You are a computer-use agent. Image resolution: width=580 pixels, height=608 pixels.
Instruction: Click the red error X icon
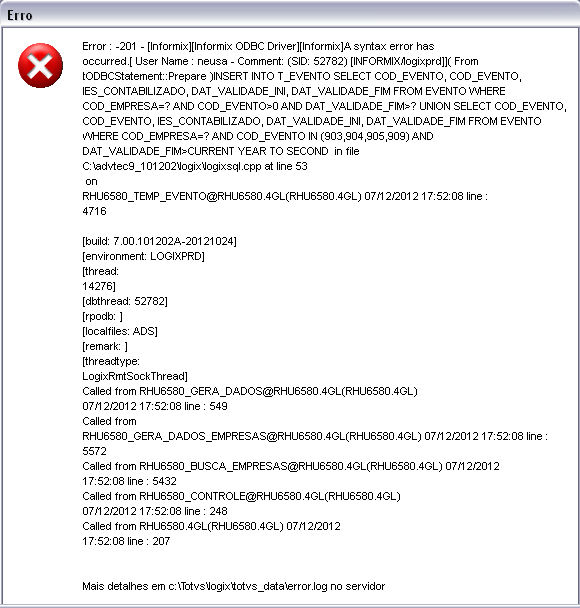[40, 66]
